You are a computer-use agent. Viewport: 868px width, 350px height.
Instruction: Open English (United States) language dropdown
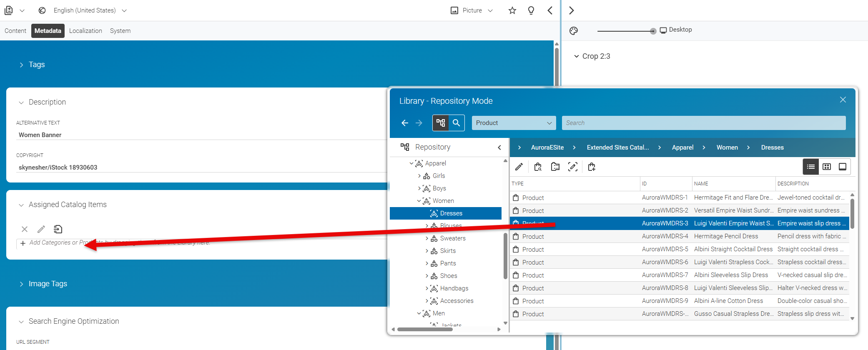tap(90, 10)
